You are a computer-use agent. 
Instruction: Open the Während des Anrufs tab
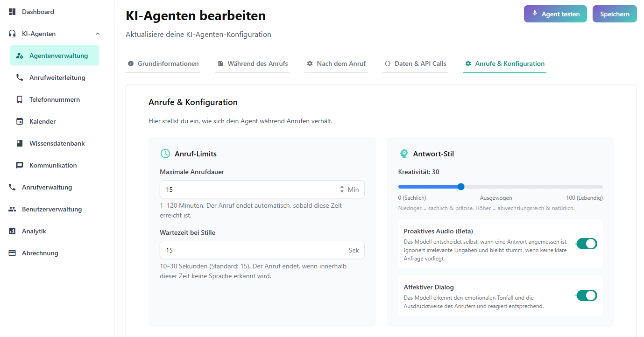tap(253, 63)
